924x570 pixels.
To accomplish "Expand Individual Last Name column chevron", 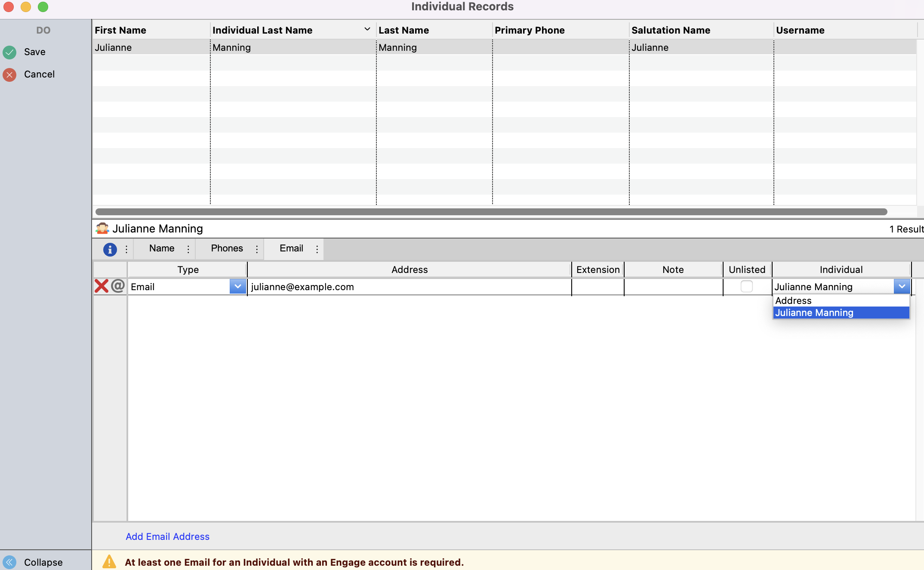I will (x=367, y=29).
